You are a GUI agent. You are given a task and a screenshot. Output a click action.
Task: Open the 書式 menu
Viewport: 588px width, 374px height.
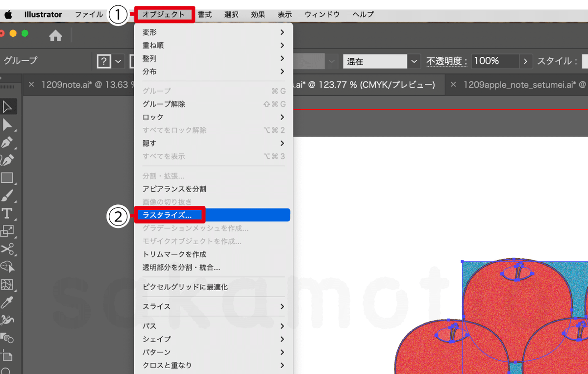pos(205,14)
